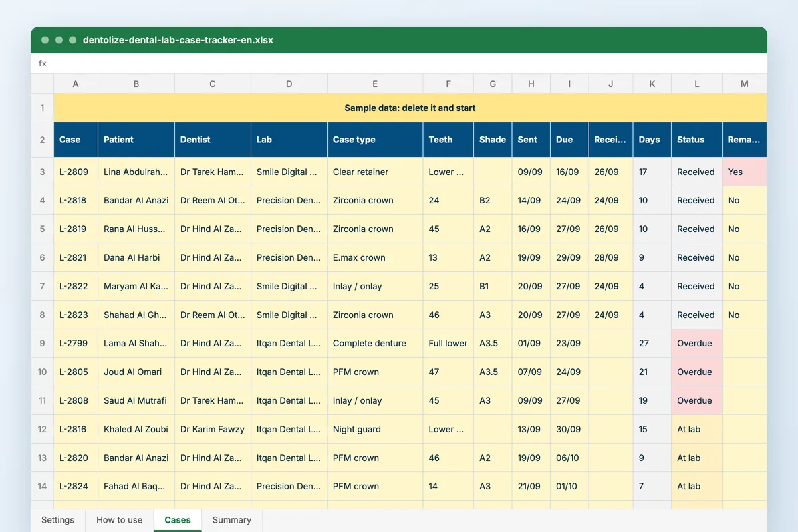Select column E header

point(375,84)
